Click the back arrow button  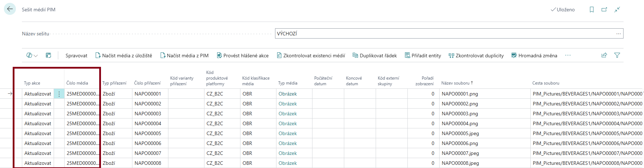pos(10,9)
